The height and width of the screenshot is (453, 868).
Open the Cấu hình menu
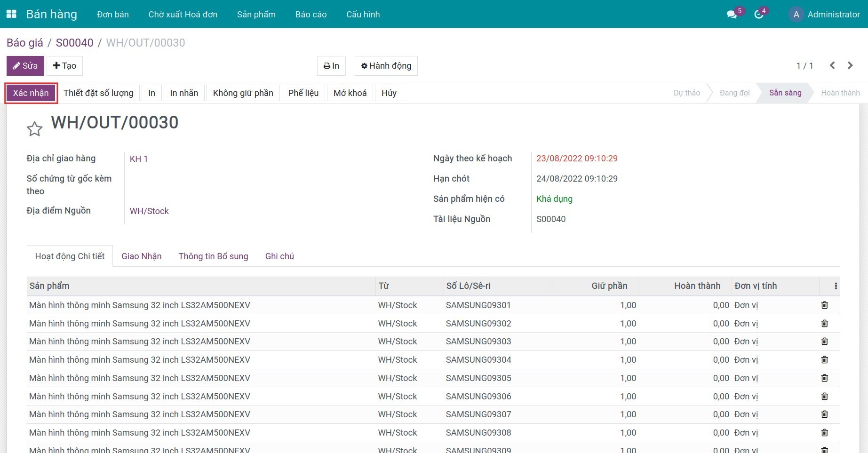363,15
